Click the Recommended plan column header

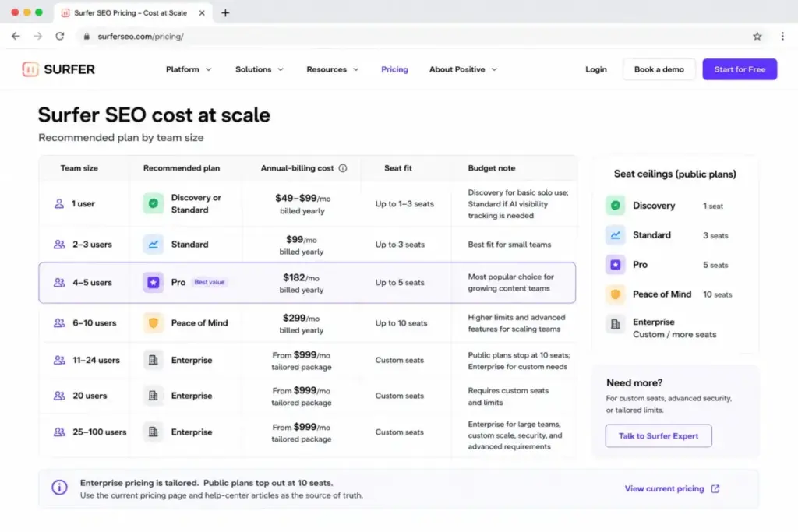[x=182, y=168]
